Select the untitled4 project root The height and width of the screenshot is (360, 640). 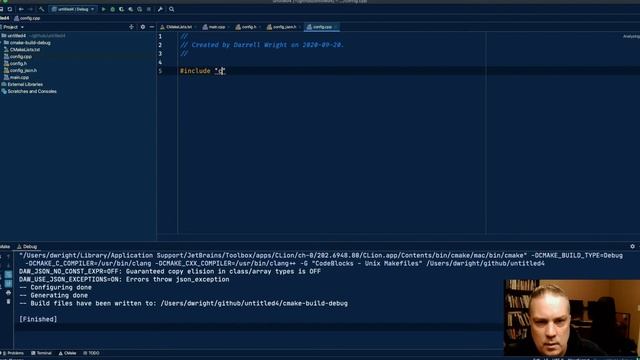click(16, 36)
